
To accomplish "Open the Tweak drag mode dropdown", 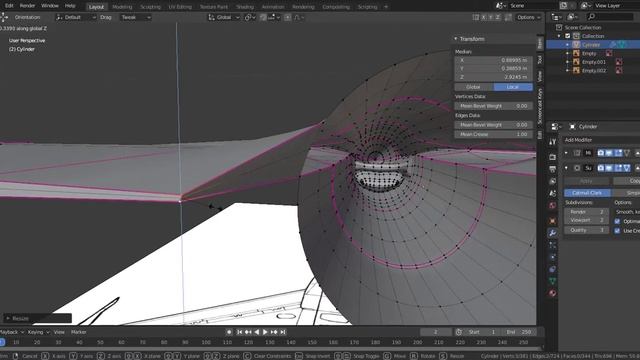I will pos(135,17).
